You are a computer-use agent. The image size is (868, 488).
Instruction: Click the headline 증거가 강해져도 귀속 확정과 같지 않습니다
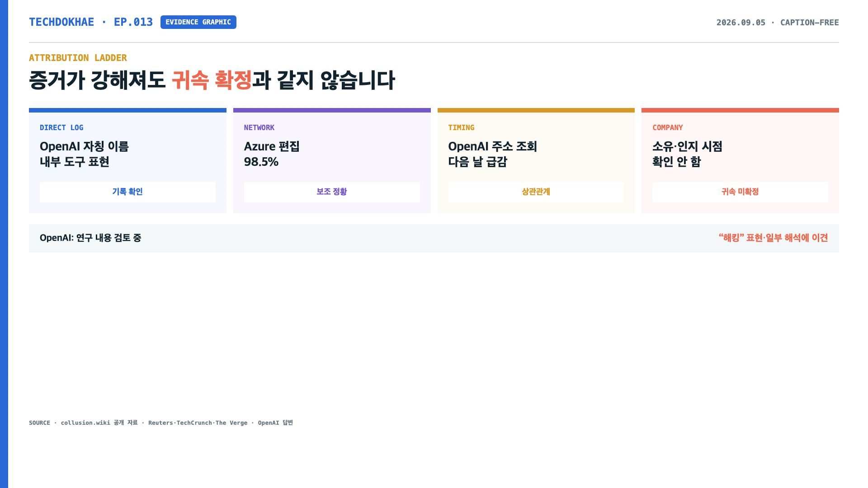point(212,80)
